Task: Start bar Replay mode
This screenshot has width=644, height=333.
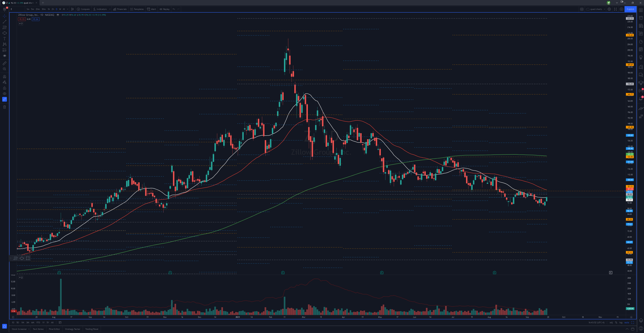Action: [x=164, y=9]
